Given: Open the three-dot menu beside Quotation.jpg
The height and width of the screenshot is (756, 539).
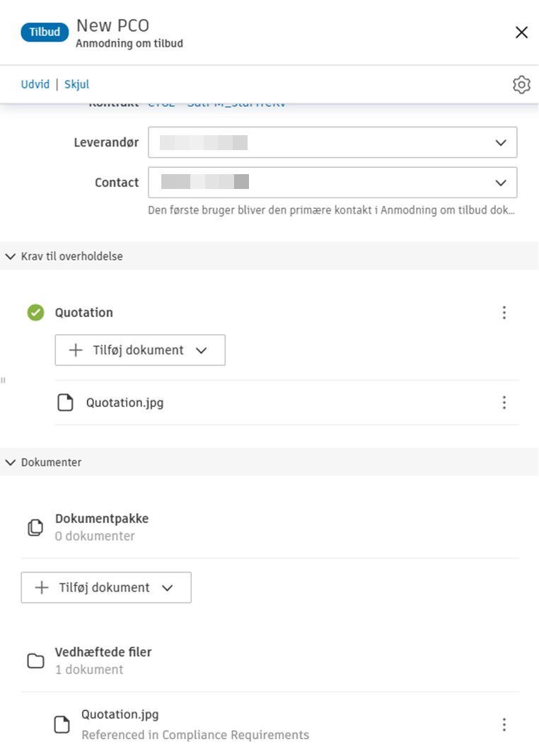Looking at the screenshot, I should click(x=504, y=402).
